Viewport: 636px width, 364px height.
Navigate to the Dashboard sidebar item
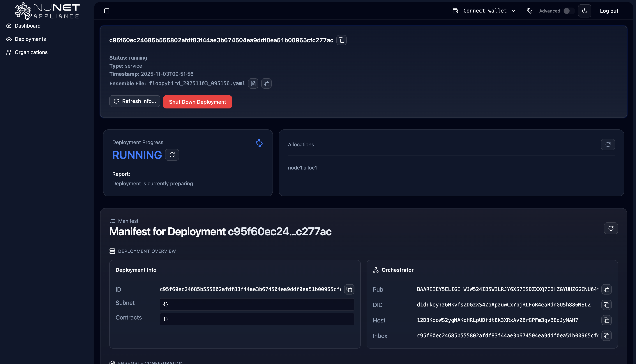pyautogui.click(x=28, y=26)
